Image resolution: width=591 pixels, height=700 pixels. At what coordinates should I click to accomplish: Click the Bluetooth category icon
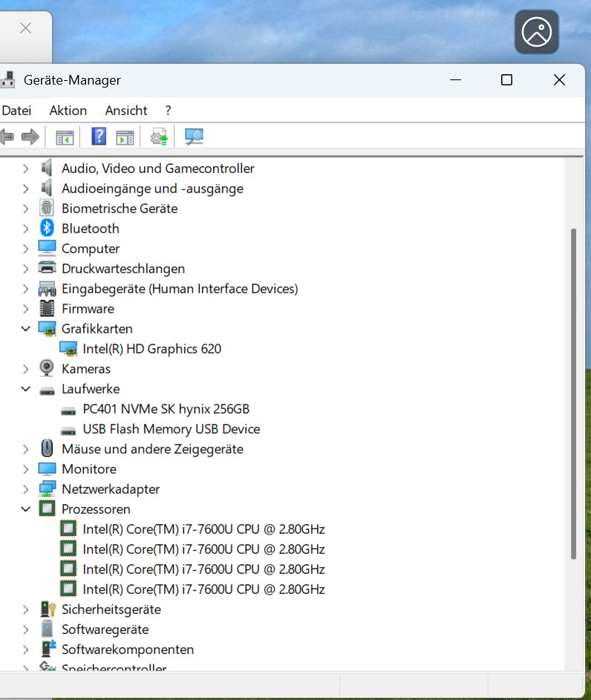coord(48,229)
